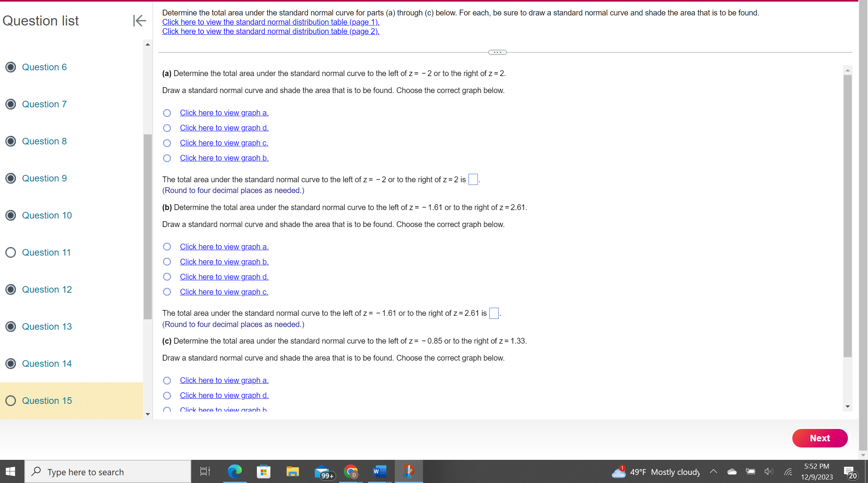Open Chrome from the taskbar
Image resolution: width=868 pixels, height=483 pixels.
click(351, 471)
